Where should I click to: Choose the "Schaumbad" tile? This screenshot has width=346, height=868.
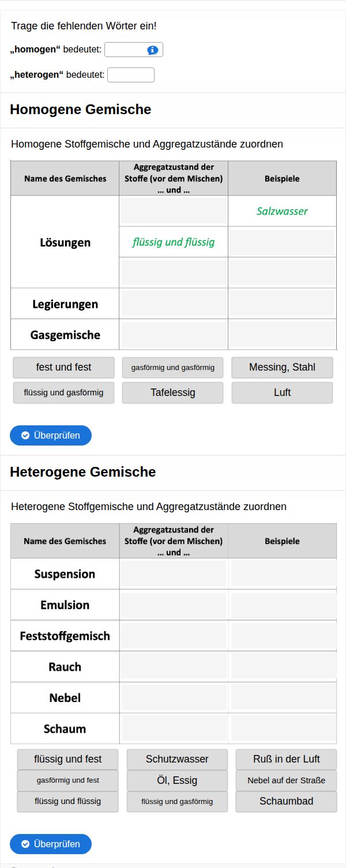point(286,801)
